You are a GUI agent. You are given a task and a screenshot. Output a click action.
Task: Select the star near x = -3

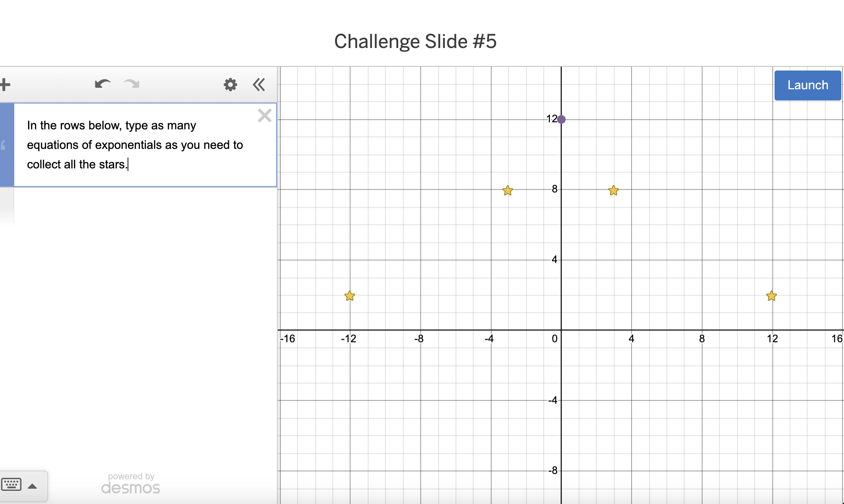[507, 190]
